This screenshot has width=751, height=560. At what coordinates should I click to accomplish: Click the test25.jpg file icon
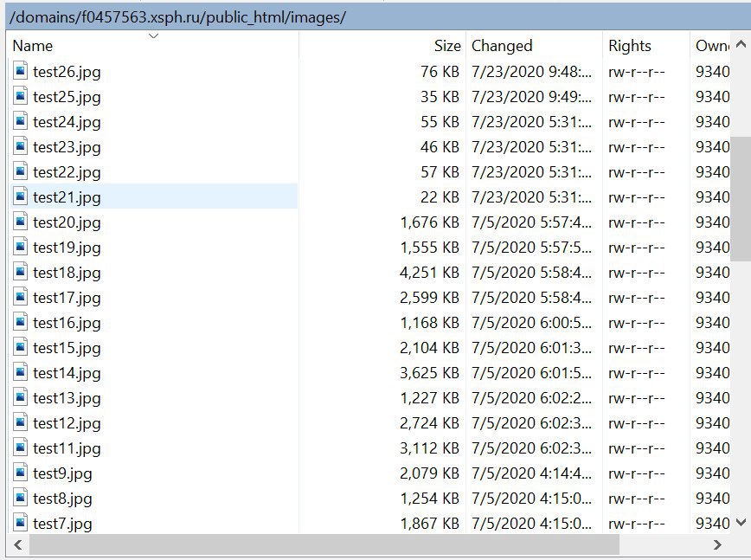tap(20, 96)
